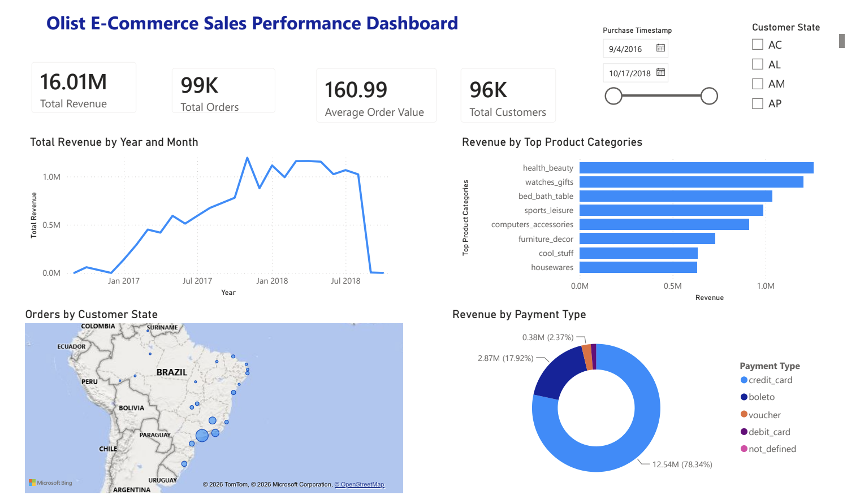This screenshot has width=847, height=504.
Task: Select the health_beauty revenue bar
Action: [697, 168]
